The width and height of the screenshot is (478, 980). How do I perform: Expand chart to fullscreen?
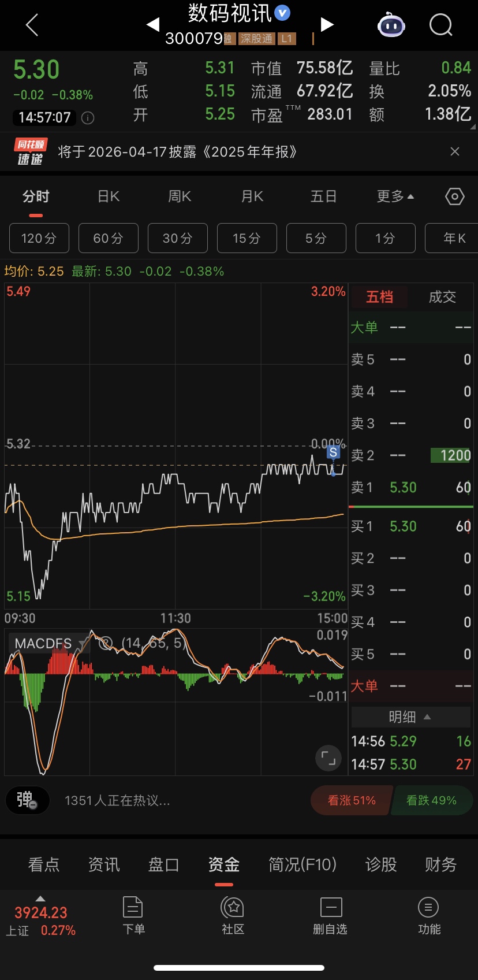pyautogui.click(x=328, y=758)
